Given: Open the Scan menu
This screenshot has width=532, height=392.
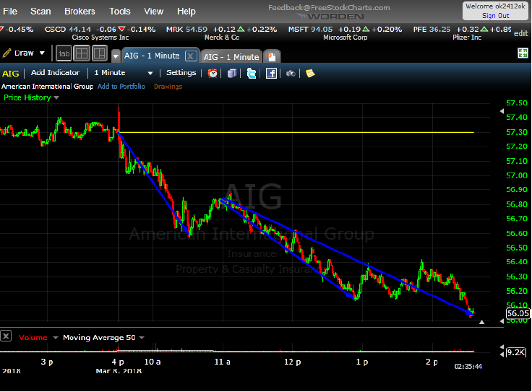Looking at the screenshot, I should (x=40, y=12).
